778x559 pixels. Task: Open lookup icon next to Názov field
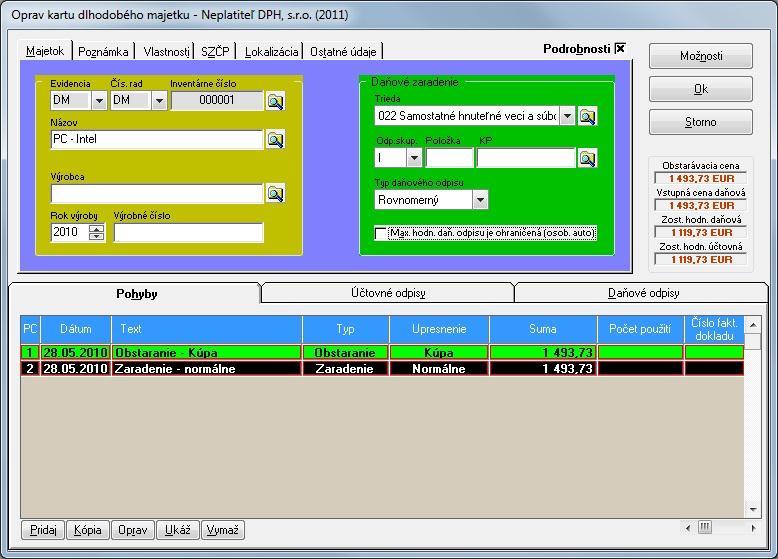click(275, 139)
